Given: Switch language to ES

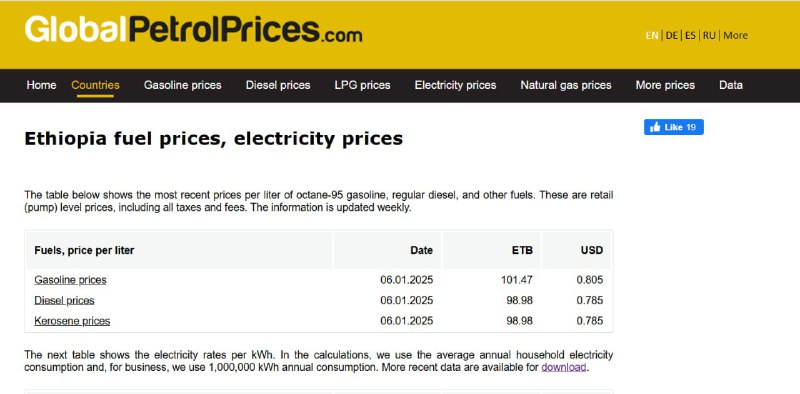Looking at the screenshot, I should point(690,36).
